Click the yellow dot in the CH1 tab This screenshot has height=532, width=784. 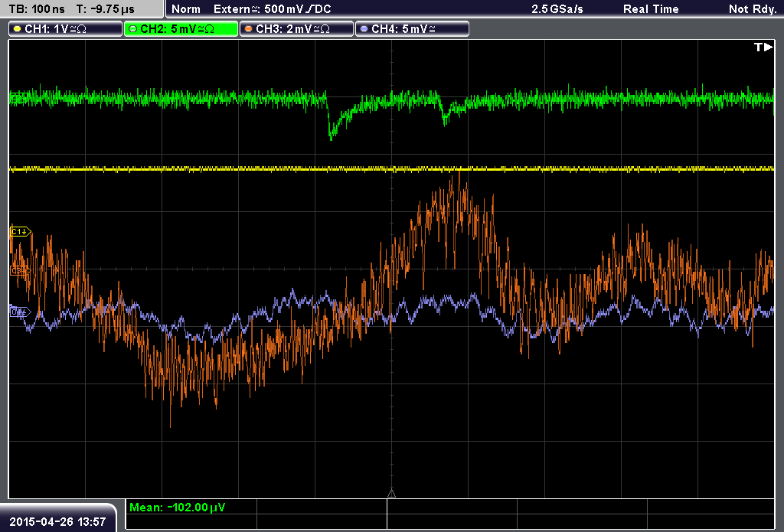tap(18, 29)
